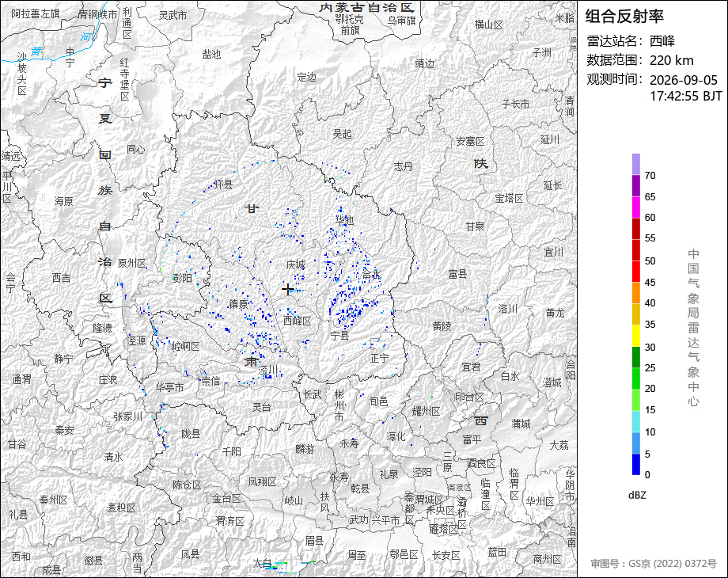Click the 西峰区 map label
728x578 pixels.
[298, 321]
